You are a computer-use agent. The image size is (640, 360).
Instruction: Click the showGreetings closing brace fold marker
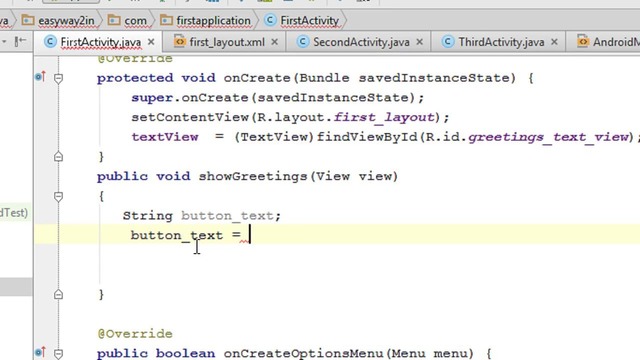58,294
